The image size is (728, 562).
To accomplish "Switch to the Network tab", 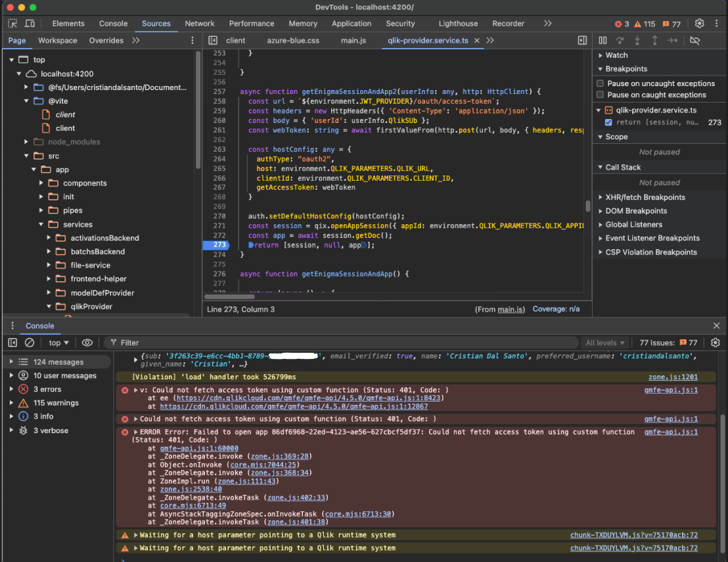I will pyautogui.click(x=200, y=24).
